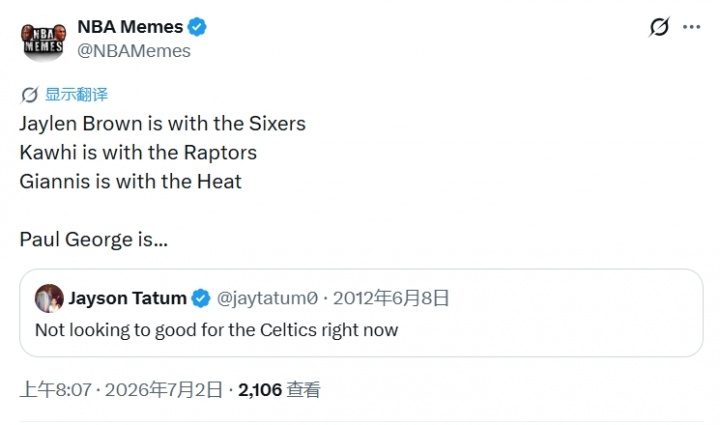Open the @jaytatum0 handle

click(267, 298)
